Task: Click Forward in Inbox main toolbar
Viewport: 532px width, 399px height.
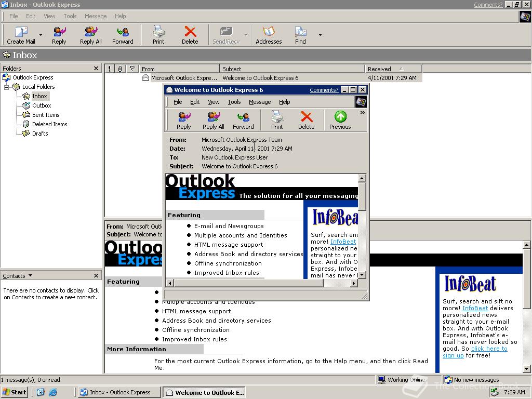Action: click(123, 35)
